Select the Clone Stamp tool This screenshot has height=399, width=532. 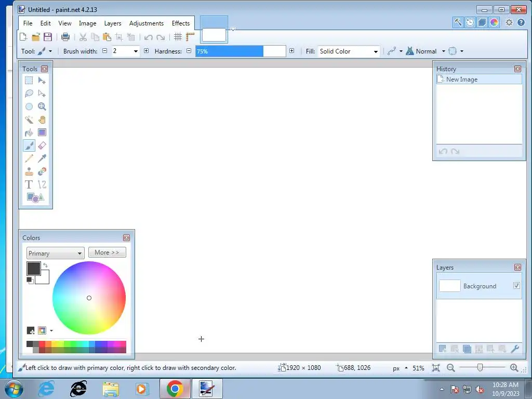point(29,171)
